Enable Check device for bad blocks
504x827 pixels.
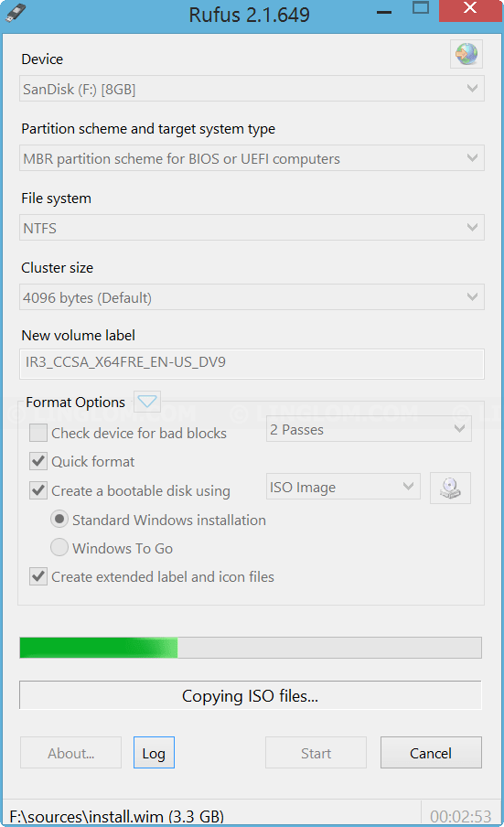[38, 433]
